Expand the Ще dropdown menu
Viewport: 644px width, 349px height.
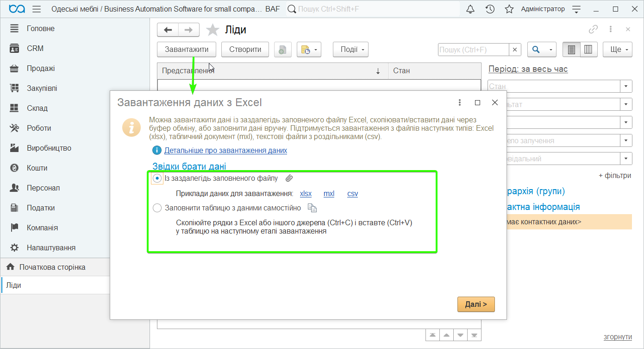click(618, 50)
